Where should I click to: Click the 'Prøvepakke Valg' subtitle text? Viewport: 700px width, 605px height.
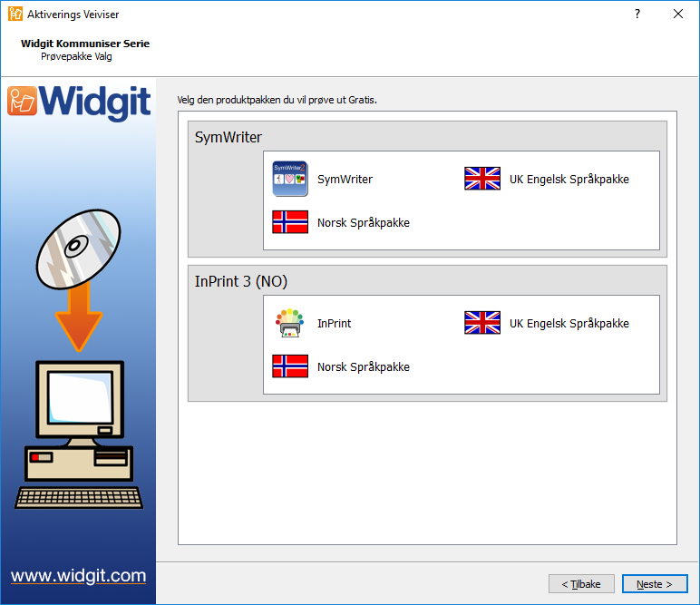point(76,57)
